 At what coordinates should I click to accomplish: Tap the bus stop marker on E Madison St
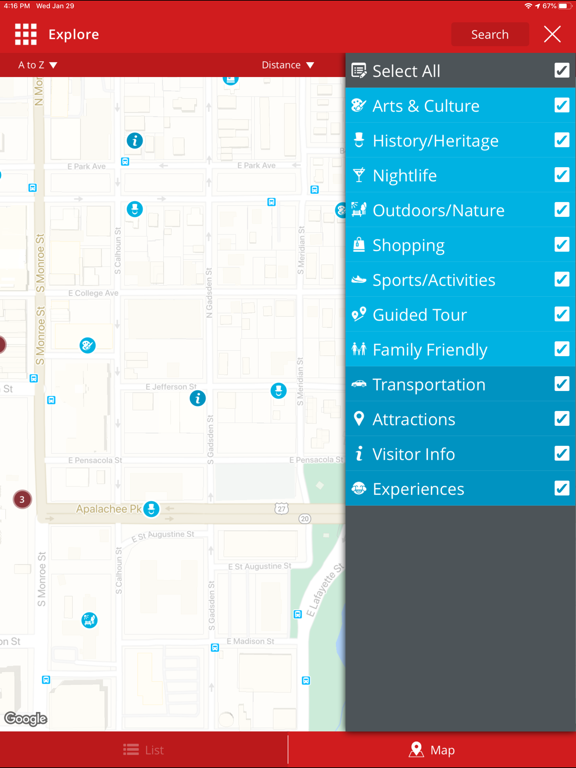215,648
